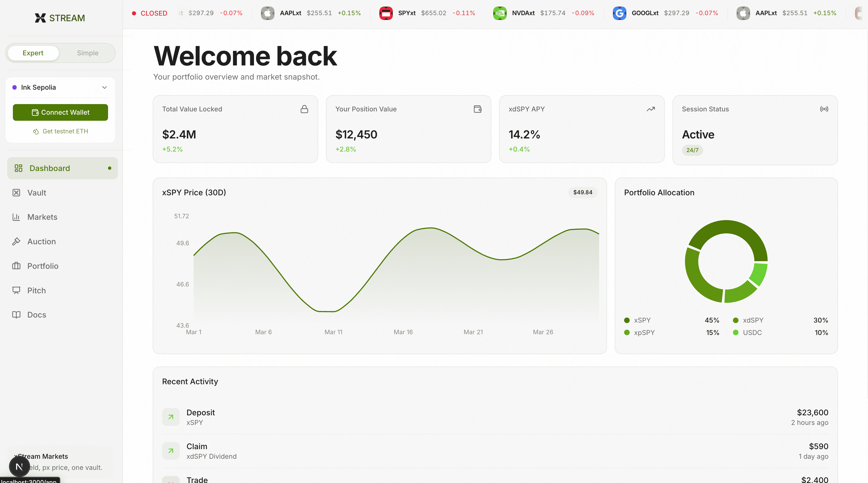The width and height of the screenshot is (868, 483).
Task: Expand the network selector chevron
Action: click(105, 87)
